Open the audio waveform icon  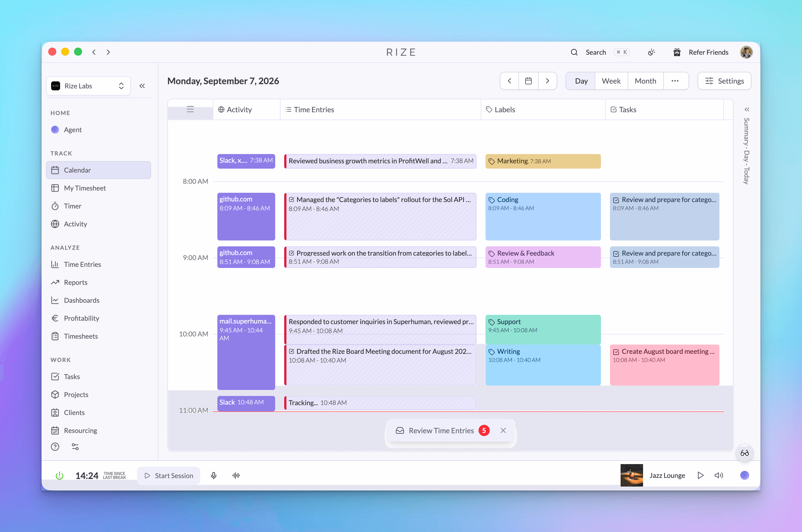click(x=236, y=476)
